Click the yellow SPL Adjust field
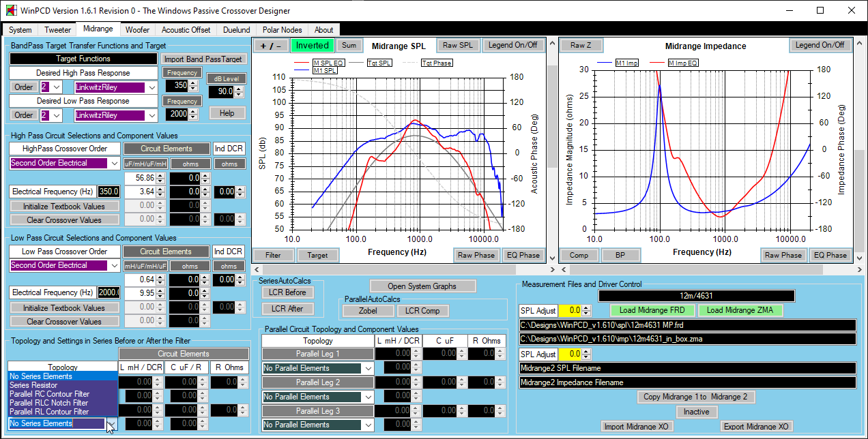Image resolution: width=868 pixels, height=439 pixels. (x=569, y=310)
